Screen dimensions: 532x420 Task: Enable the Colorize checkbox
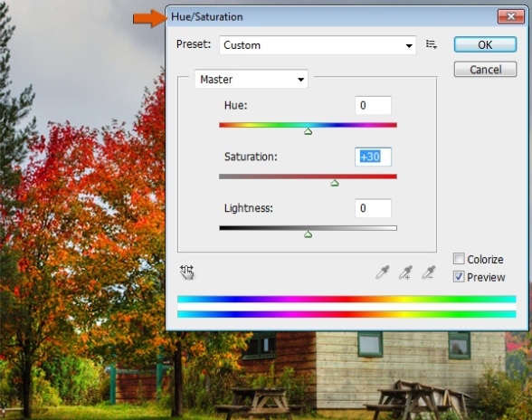tap(459, 259)
